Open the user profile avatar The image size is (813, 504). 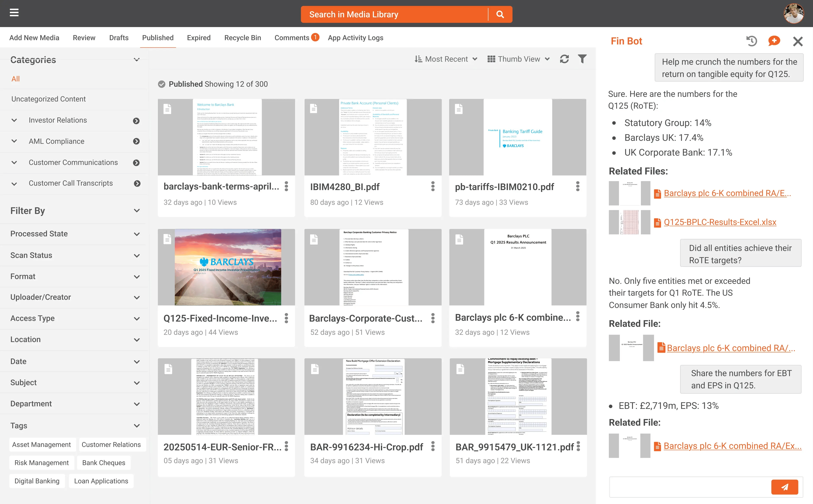point(793,14)
